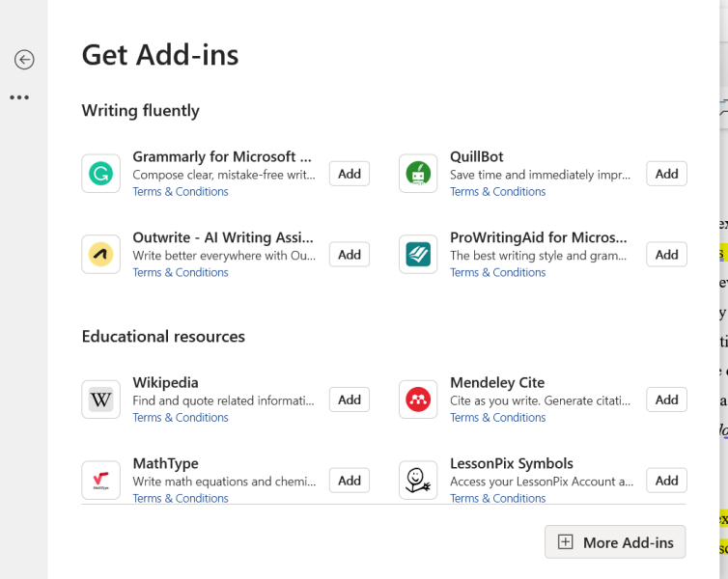Click the Outwrite yellow icon

[100, 254]
